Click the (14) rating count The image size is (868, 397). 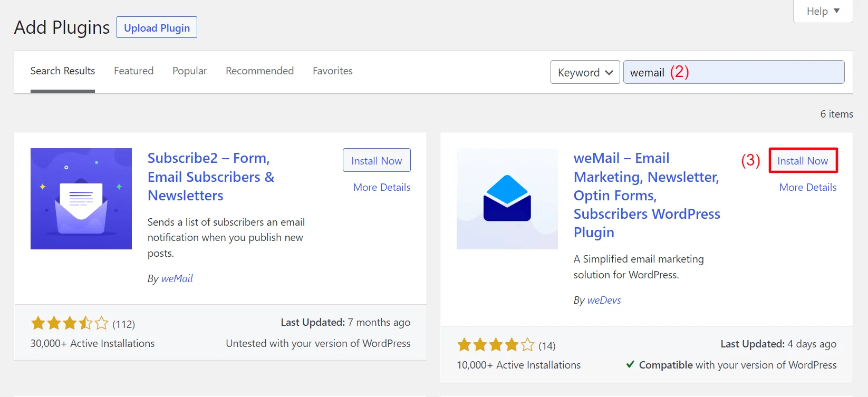point(547,346)
